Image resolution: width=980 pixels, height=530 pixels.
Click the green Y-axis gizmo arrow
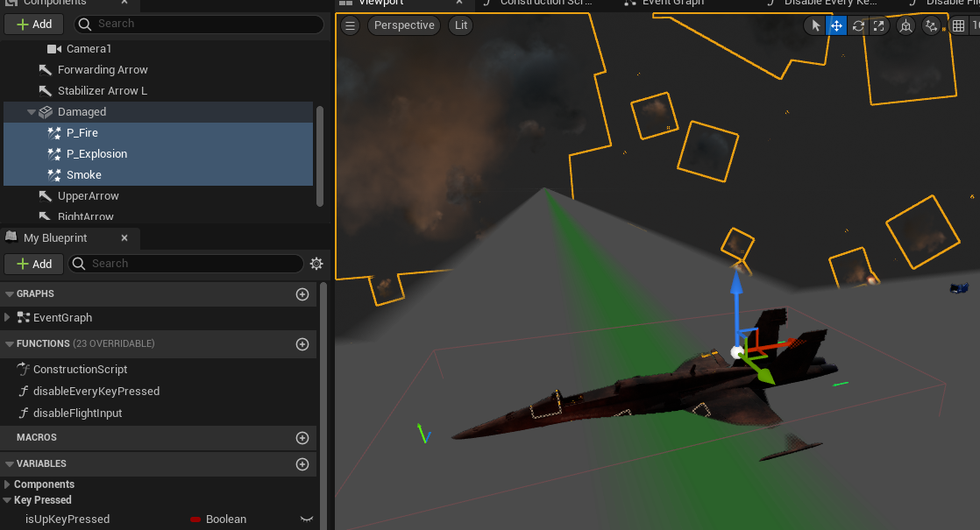click(x=763, y=375)
